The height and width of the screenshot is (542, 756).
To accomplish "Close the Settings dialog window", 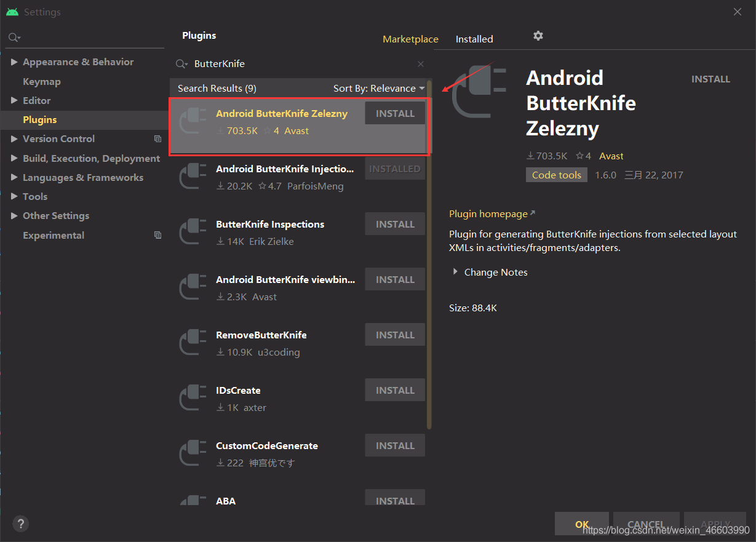I will (x=738, y=12).
